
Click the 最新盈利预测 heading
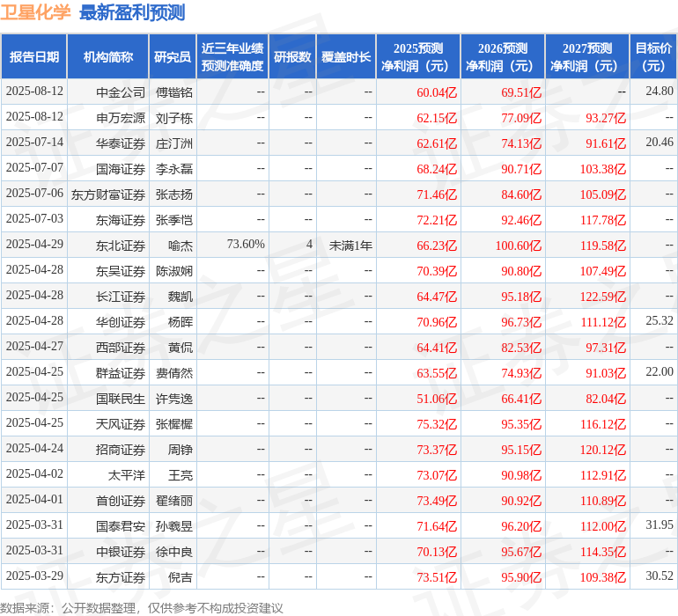coord(132,12)
